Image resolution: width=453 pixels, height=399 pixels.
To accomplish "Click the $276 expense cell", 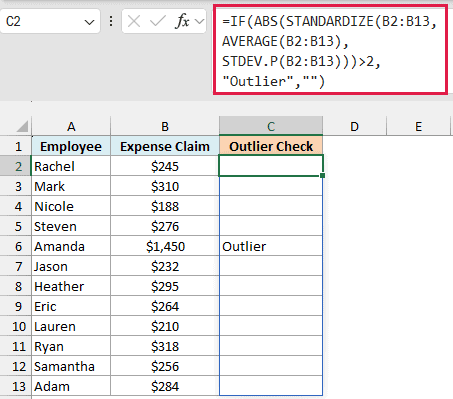I will [x=165, y=226].
